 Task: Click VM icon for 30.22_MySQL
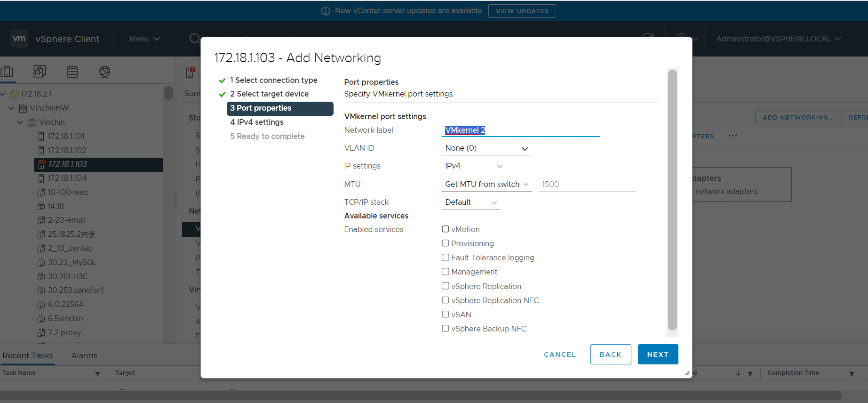41,263
